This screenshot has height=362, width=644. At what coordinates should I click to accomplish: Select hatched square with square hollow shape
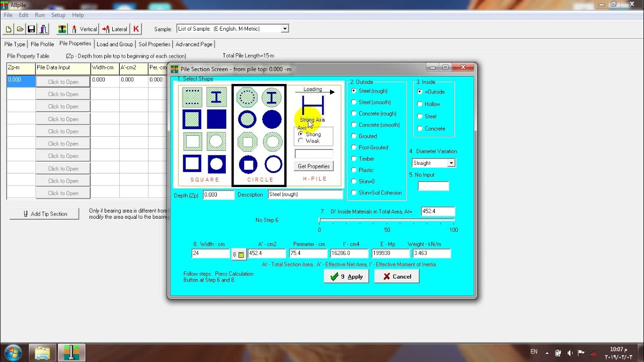192,141
